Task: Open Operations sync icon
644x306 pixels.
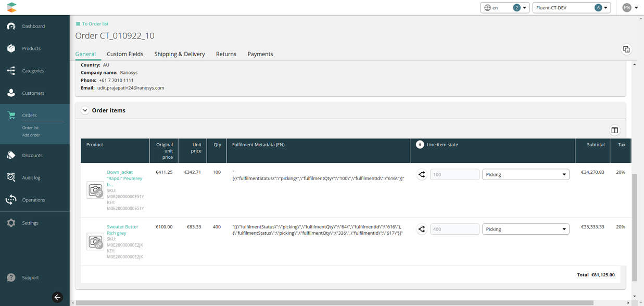Action: click(x=11, y=200)
